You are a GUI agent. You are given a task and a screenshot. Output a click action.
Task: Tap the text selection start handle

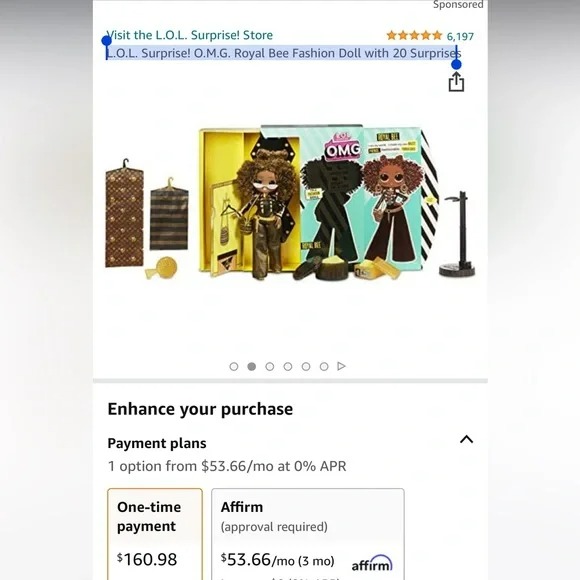tap(107, 41)
